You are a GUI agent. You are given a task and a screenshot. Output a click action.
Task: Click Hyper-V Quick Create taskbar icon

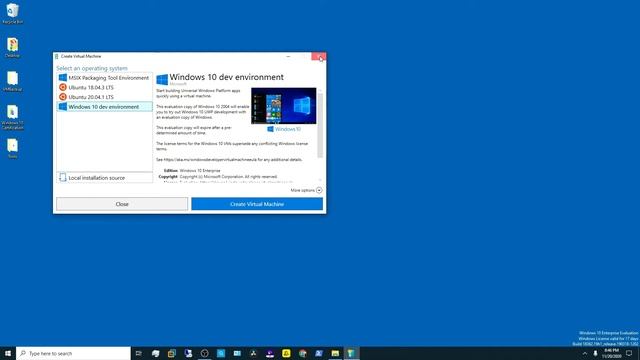pos(351,353)
